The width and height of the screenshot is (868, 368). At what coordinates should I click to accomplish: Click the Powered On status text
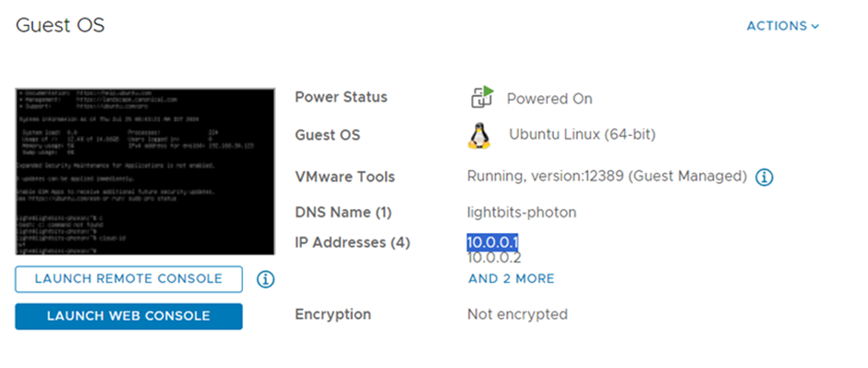coord(549,99)
